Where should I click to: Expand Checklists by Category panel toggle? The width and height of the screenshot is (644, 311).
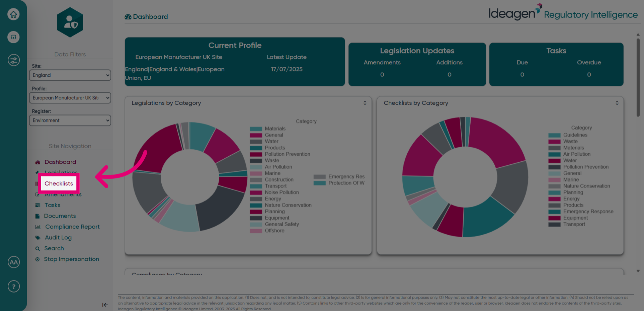(617, 103)
